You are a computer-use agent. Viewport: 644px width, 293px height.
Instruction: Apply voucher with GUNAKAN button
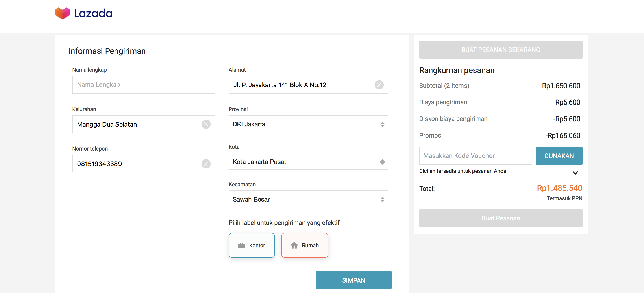click(x=559, y=156)
